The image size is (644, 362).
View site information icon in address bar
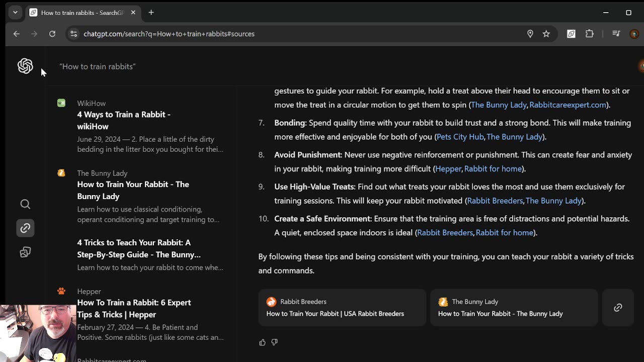[73, 34]
